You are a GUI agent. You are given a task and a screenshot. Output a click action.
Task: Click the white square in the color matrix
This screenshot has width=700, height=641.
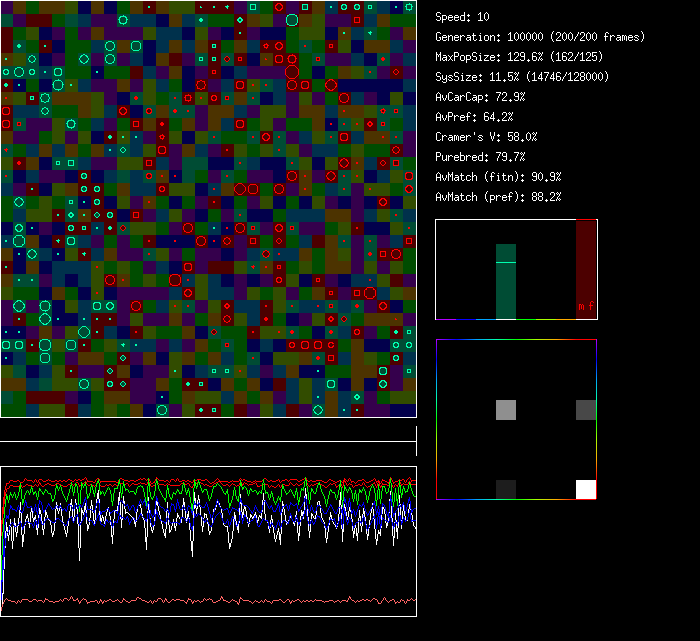586,489
